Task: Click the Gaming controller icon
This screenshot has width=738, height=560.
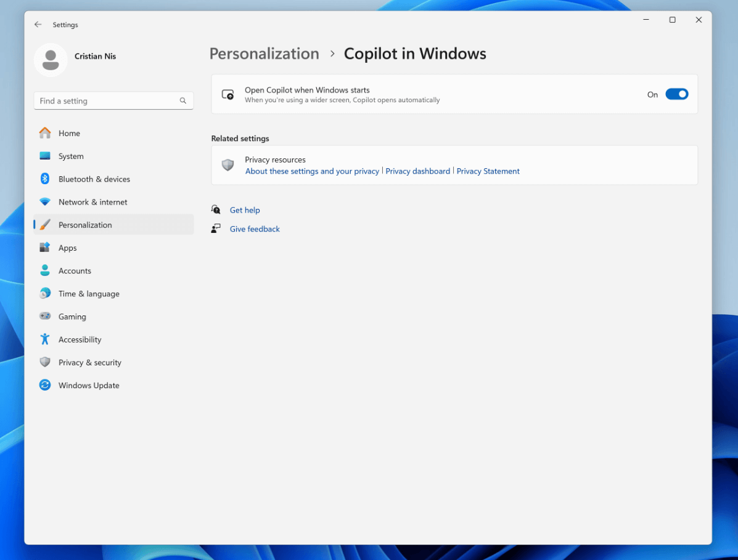Action: tap(45, 316)
